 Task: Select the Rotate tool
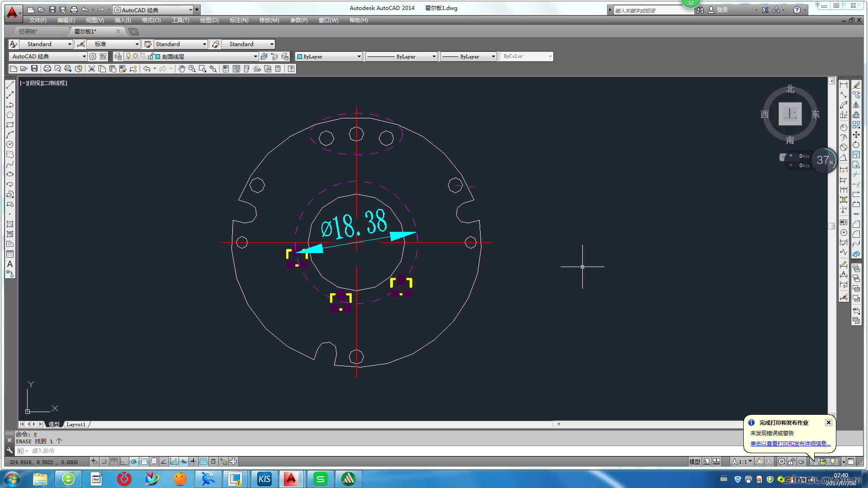pos(856,145)
